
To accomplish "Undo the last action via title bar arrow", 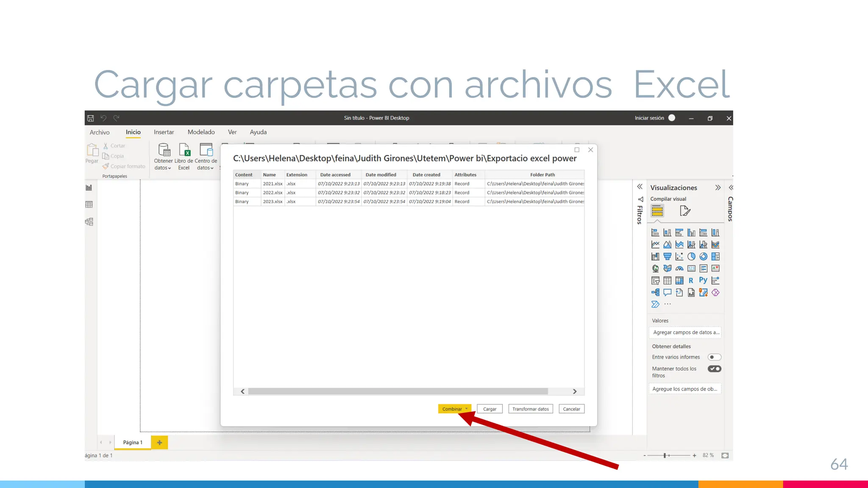I will [x=103, y=118].
